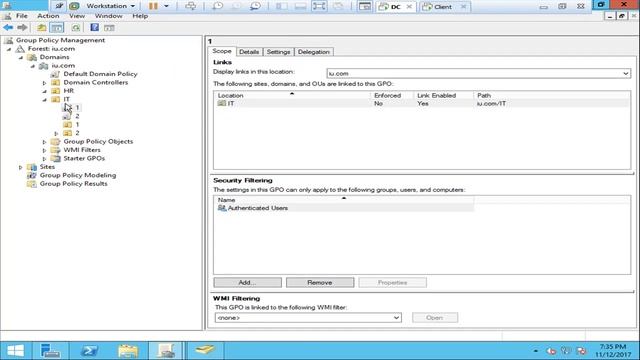This screenshot has height=360, width=640.
Task: Click the yellow app icon on the taskbar
Action: click(x=205, y=350)
